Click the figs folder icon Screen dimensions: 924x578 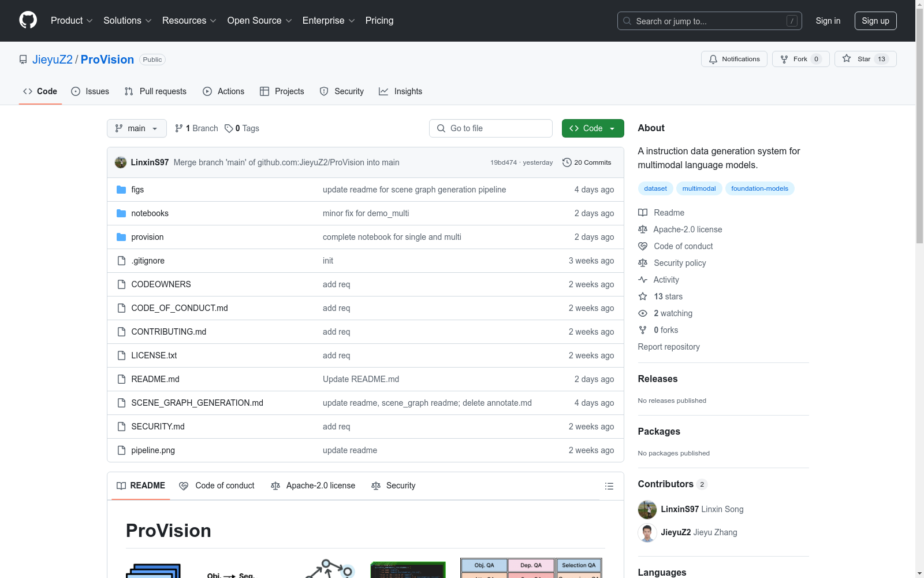click(121, 190)
